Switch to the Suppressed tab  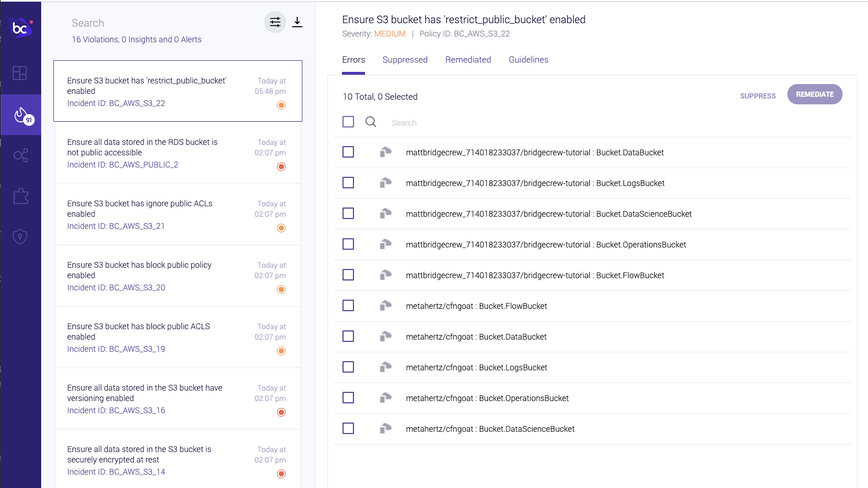coord(405,60)
